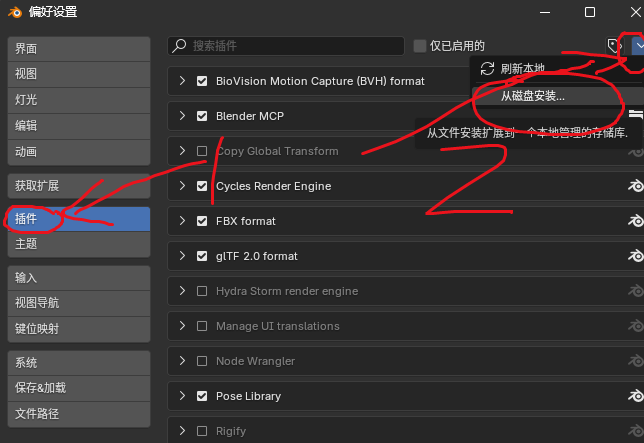644x443 pixels.
Task: Click the 搜索插件 search field
Action: pos(286,46)
